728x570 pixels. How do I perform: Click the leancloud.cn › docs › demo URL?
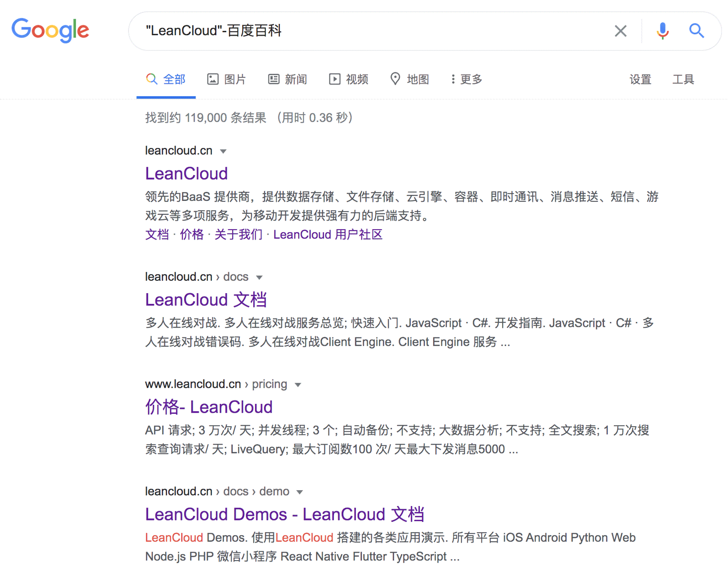[217, 491]
